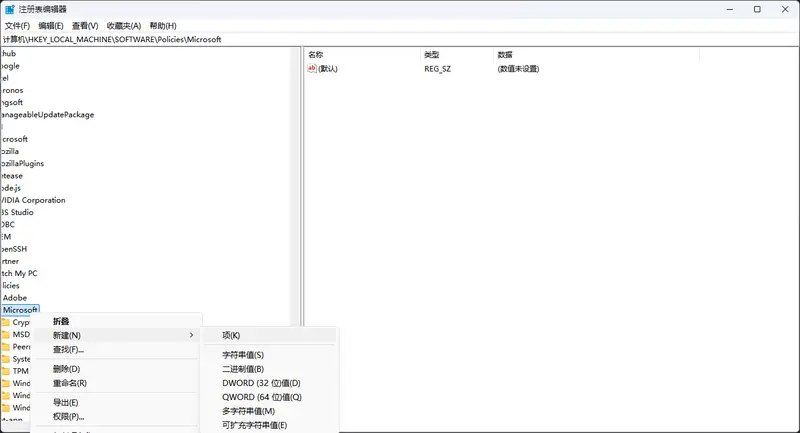Close the Registry Editor window
The image size is (800, 433).
click(785, 9)
